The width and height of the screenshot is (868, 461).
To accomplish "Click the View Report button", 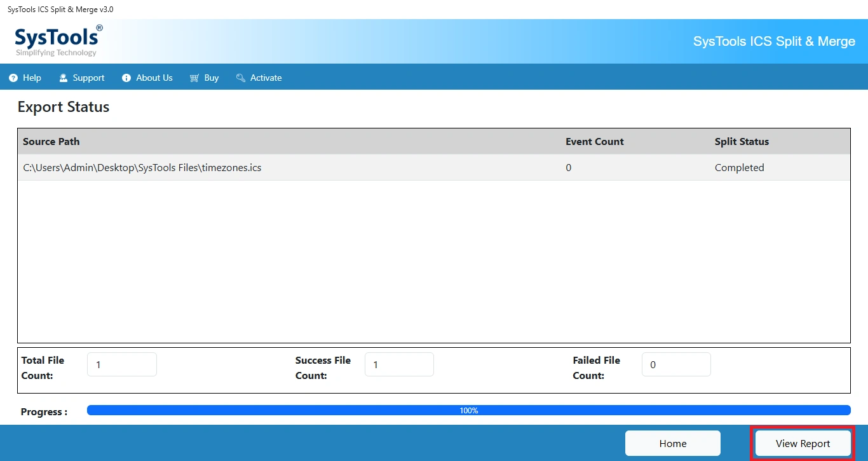I will point(803,443).
